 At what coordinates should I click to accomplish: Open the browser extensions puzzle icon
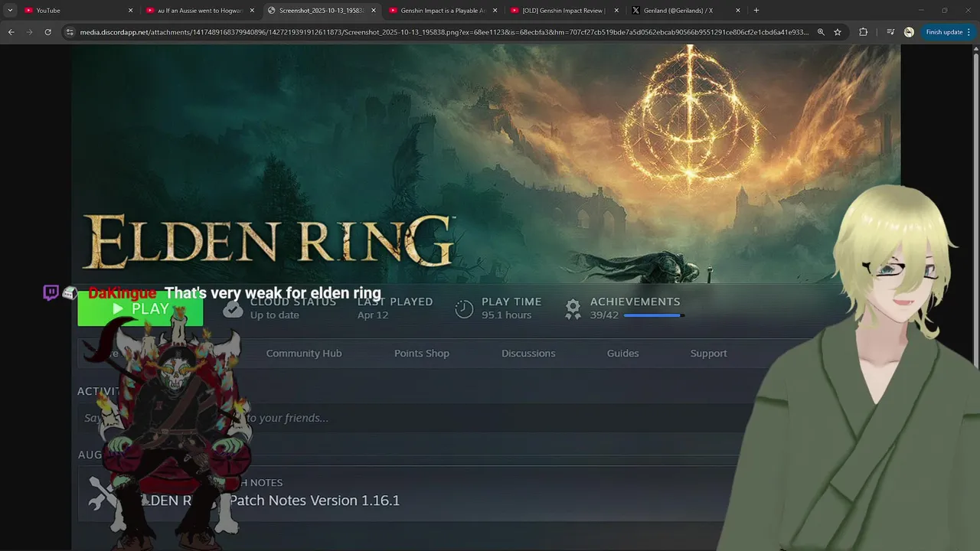tap(864, 32)
